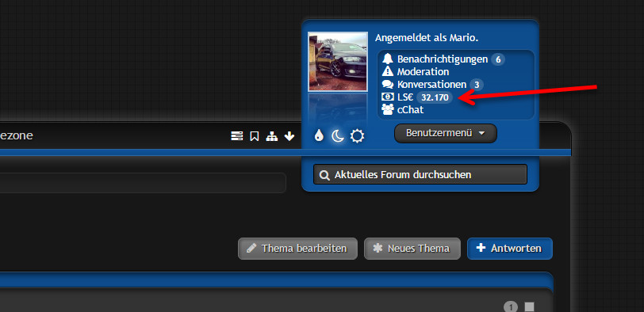Image resolution: width=644 pixels, height=312 pixels.
Task: Click the magnifier icon in search box
Action: (x=324, y=175)
